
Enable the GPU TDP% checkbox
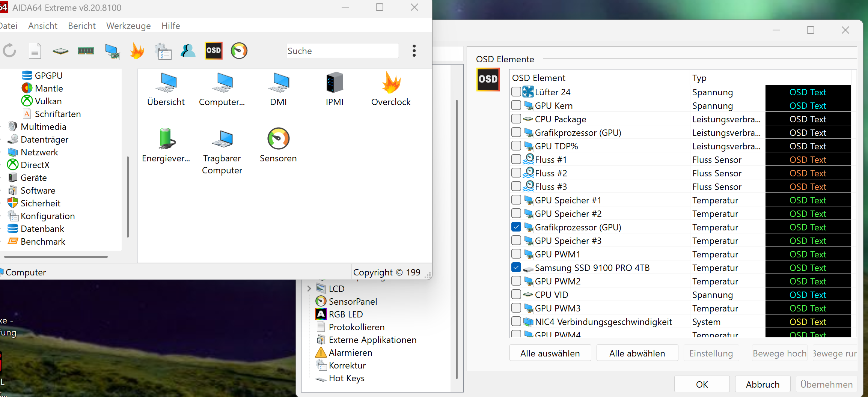click(516, 146)
